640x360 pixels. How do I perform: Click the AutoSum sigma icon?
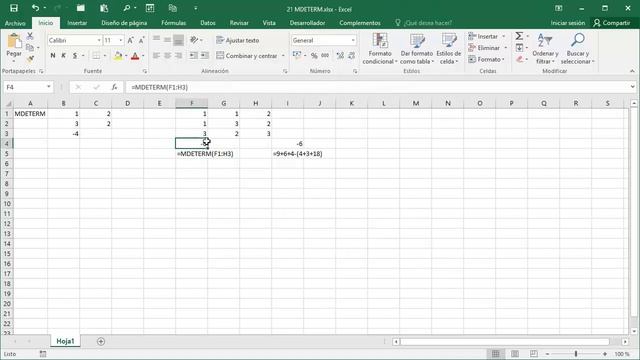(x=519, y=36)
